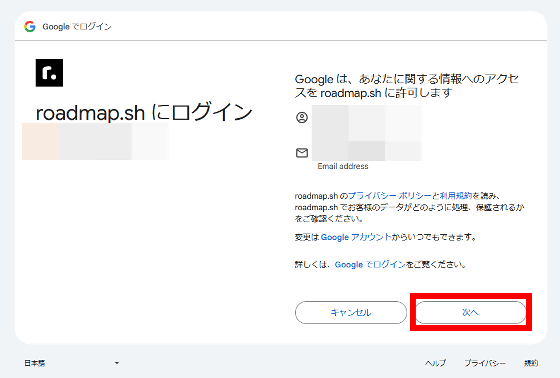This screenshot has height=378, width=560.
Task: Click the 規約 footer link
Action: (x=531, y=363)
